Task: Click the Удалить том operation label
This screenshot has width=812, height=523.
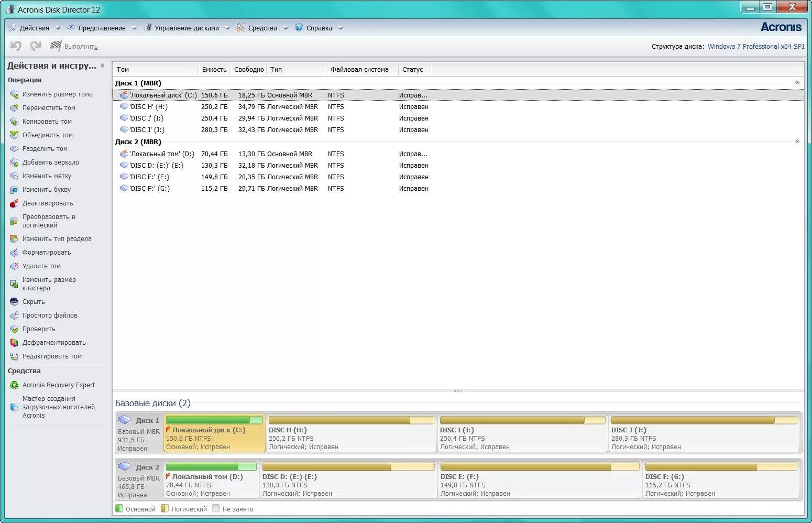Action: coord(41,266)
